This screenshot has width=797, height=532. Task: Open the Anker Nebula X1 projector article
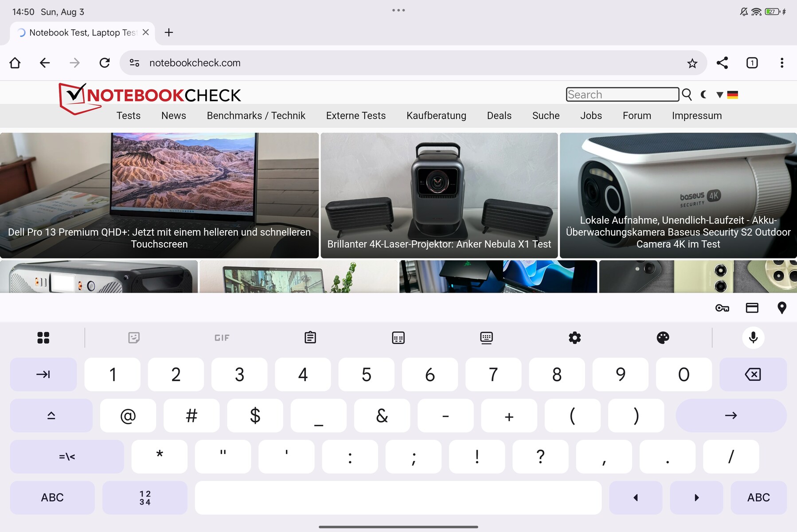tap(439, 196)
